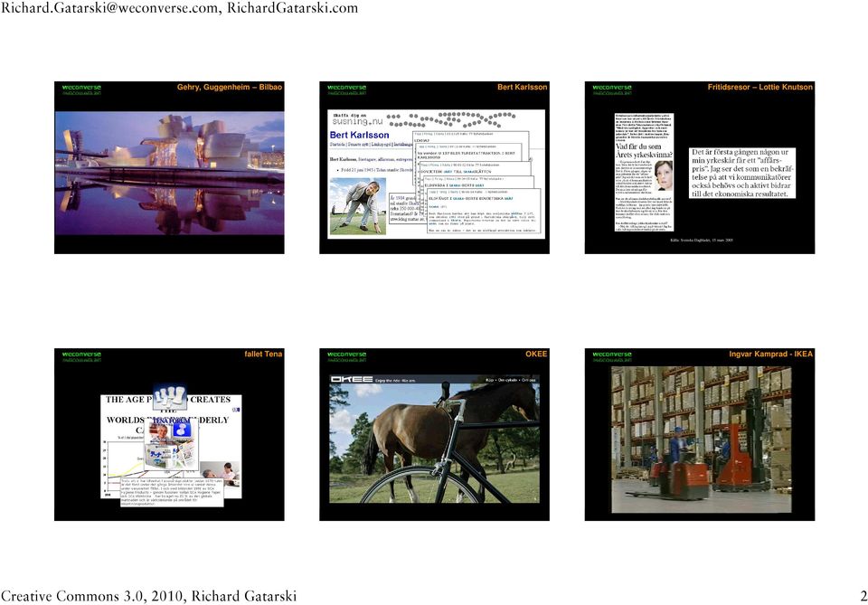Click the 'Vad får du som Årets yrkeskvinna?' headline
Viewport: 868px width, 605px height.
[645, 150]
